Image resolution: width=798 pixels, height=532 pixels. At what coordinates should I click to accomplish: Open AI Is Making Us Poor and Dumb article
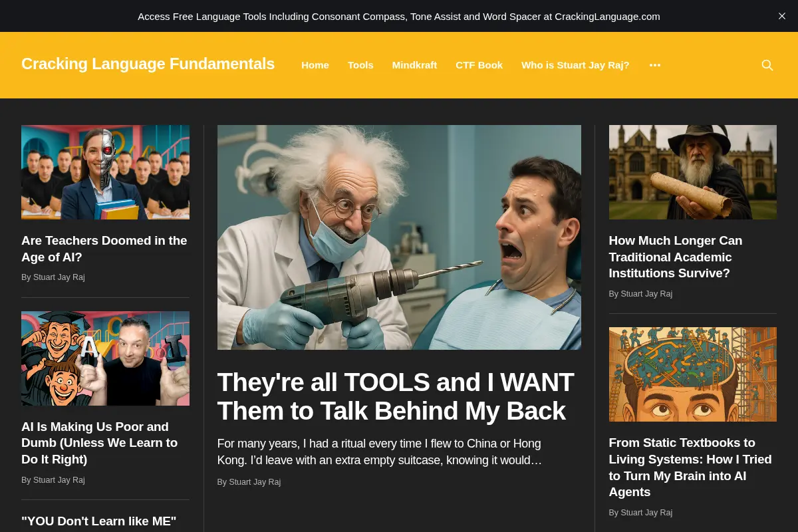coord(100,443)
